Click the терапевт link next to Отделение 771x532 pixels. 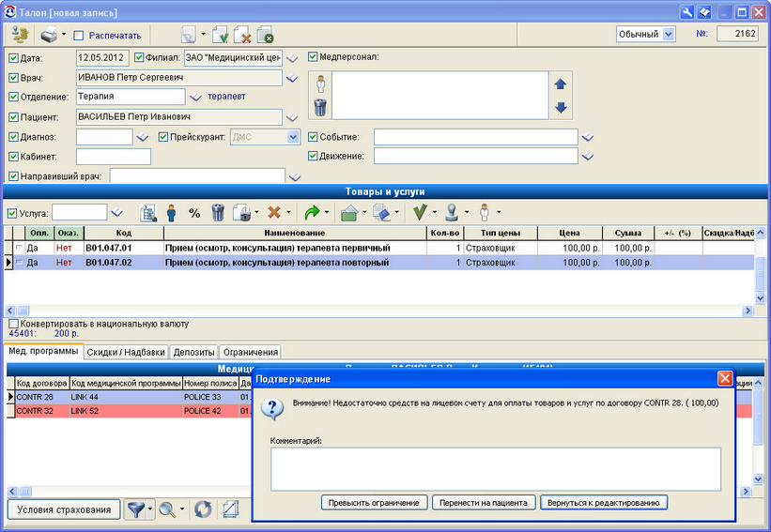226,97
